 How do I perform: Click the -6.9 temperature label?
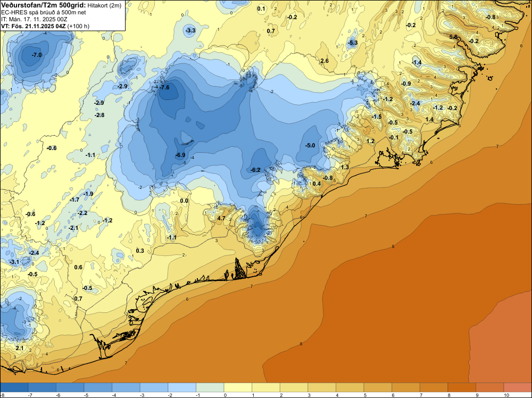click(x=180, y=155)
